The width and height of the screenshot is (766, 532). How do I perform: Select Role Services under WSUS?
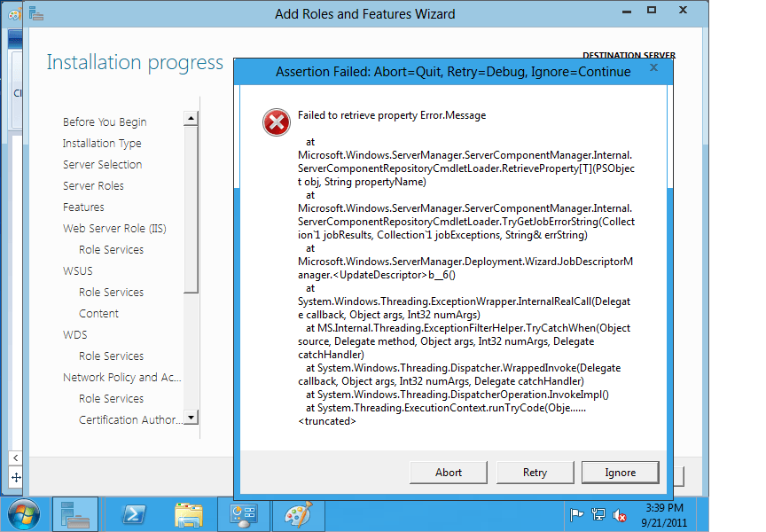tap(112, 292)
